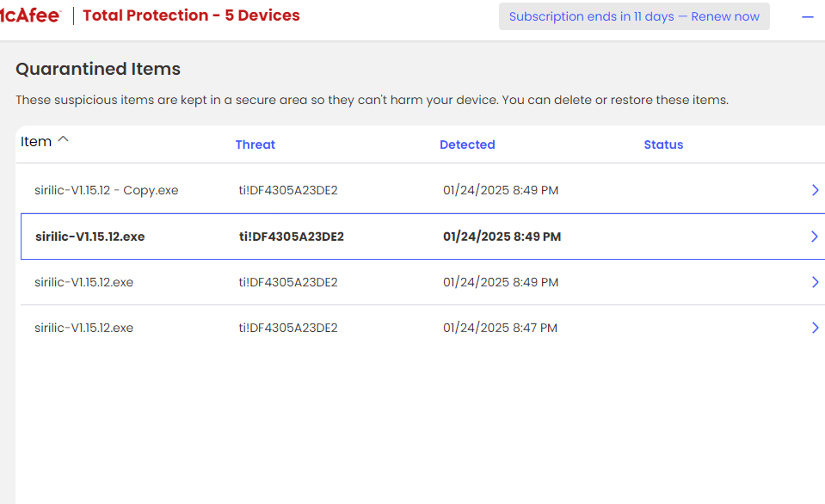Click the Total Protection - 5 Devices title
Image resolution: width=825 pixels, height=504 pixels.
(x=191, y=15)
